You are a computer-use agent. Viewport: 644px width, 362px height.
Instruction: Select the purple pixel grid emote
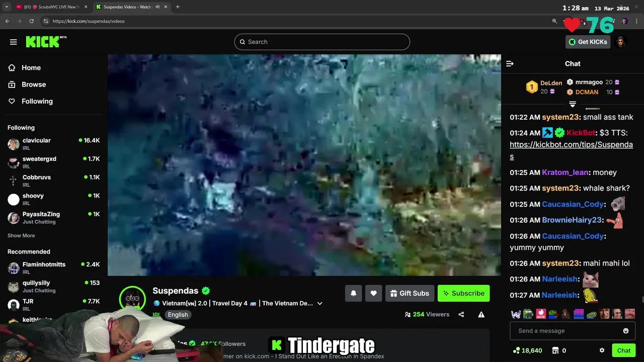pos(579,314)
